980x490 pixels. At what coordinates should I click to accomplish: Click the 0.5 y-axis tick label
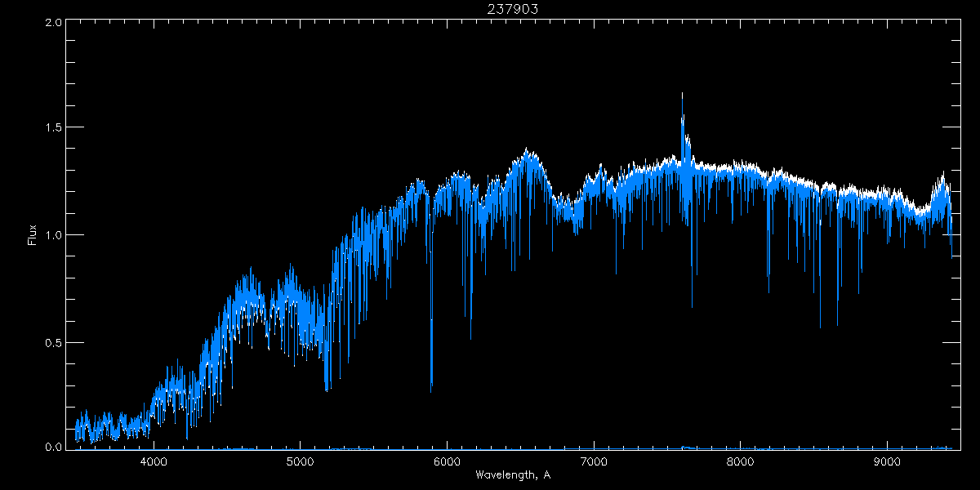click(52, 342)
